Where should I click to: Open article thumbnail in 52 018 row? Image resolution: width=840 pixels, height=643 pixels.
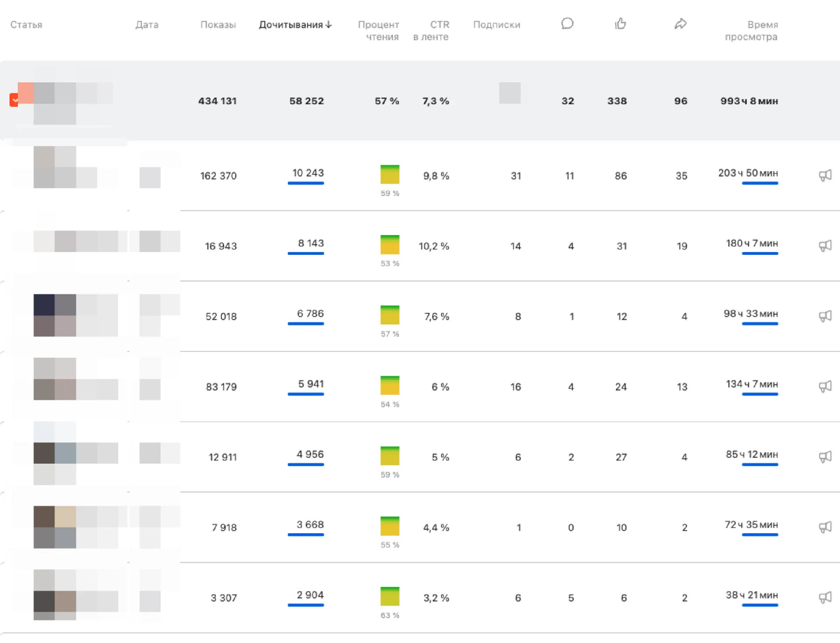point(55,315)
